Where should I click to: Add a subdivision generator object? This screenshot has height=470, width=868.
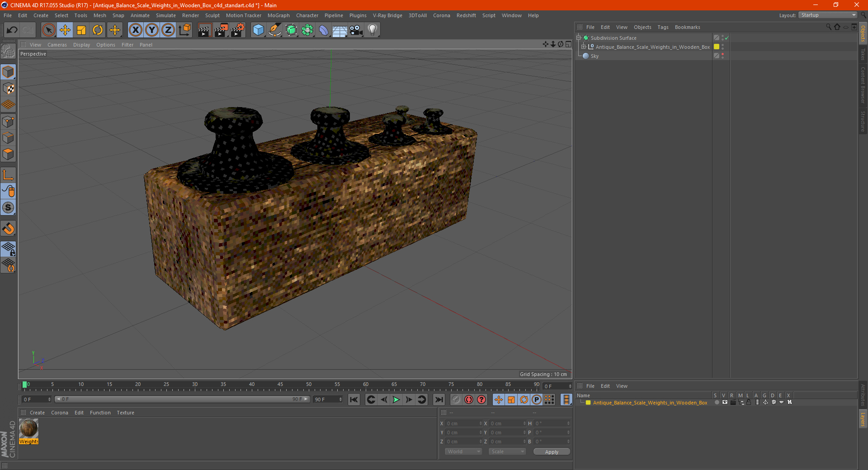(x=291, y=30)
